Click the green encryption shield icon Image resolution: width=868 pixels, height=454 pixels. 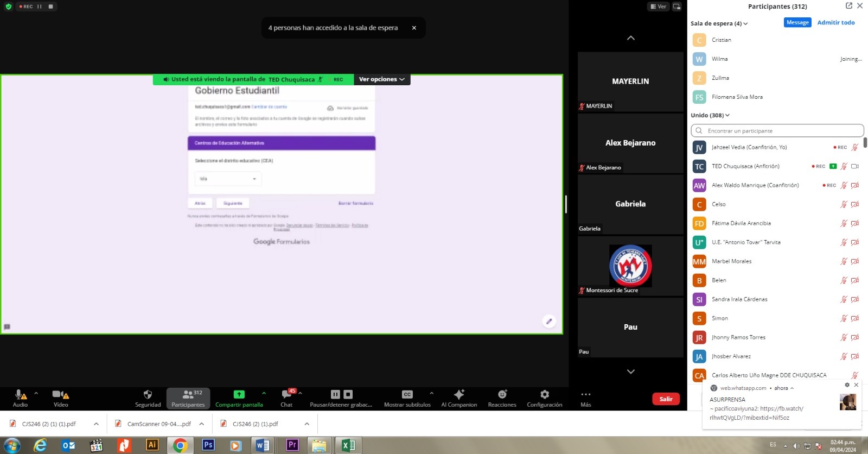[x=8, y=7]
